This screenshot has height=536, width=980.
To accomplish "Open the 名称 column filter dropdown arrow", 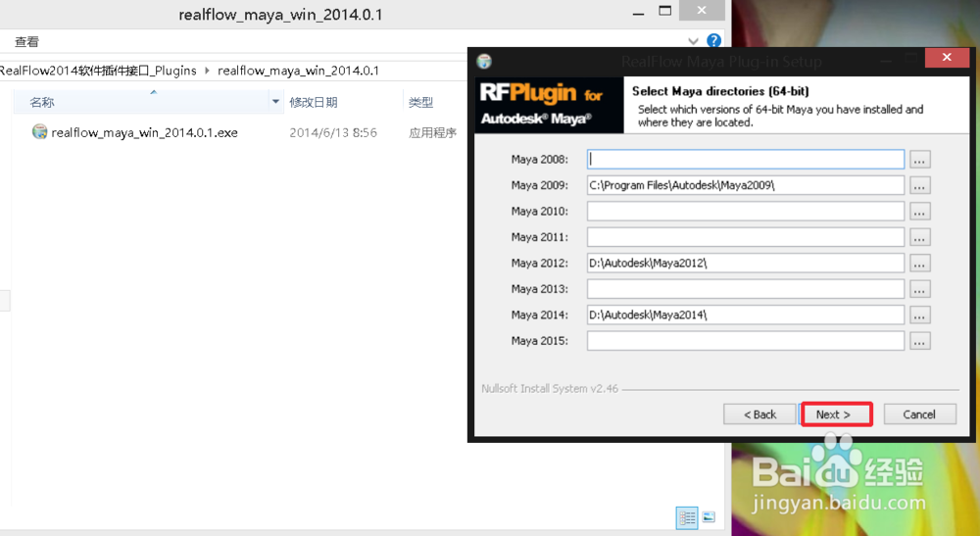I will pyautogui.click(x=275, y=102).
